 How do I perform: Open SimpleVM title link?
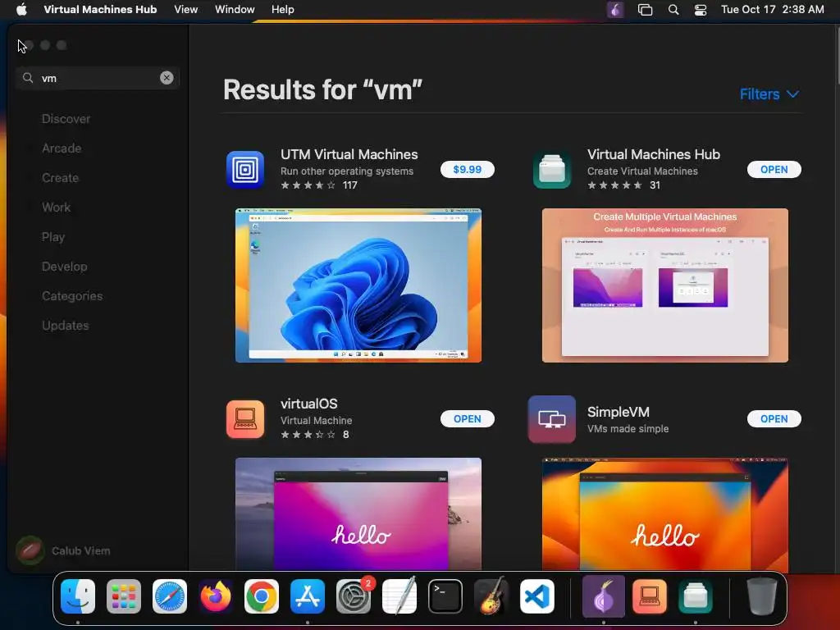(619, 412)
